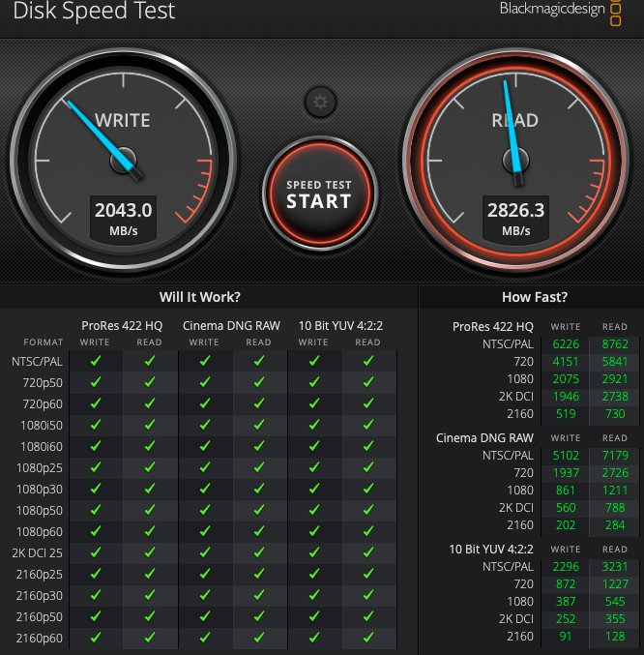Click the 2160p60 ProRes read checkmark
644x655 pixels.
tap(150, 638)
